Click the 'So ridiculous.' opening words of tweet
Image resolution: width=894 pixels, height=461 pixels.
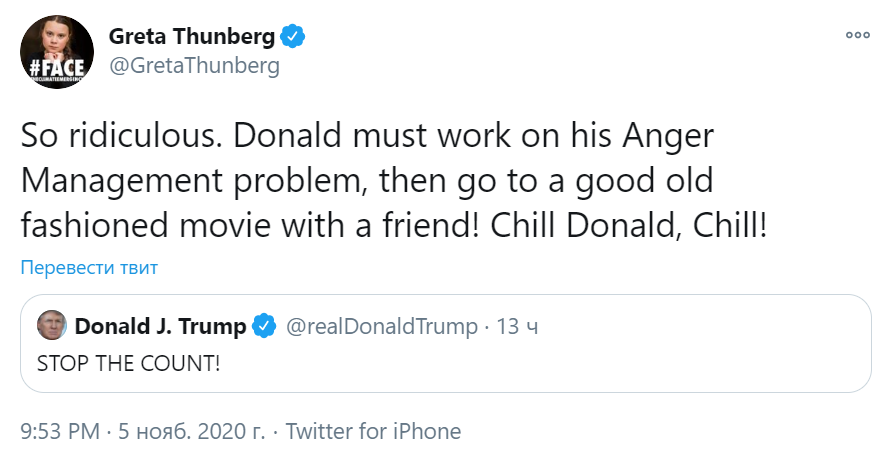click(118, 136)
